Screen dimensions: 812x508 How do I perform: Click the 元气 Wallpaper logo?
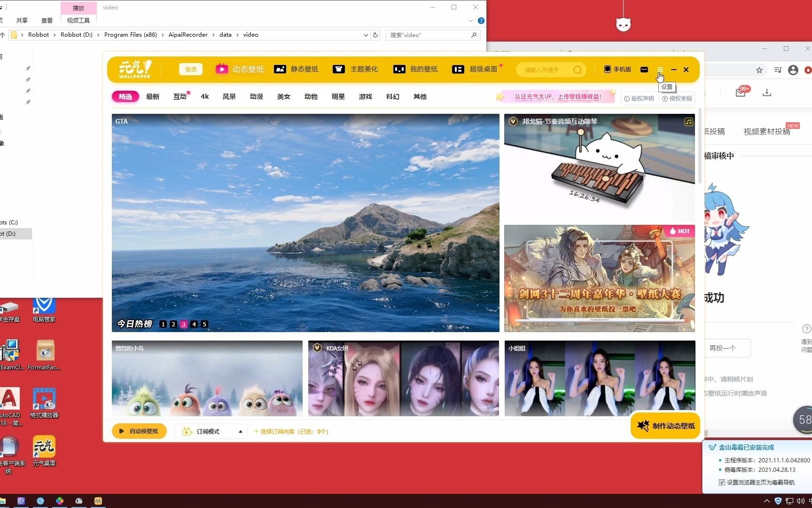(x=135, y=69)
